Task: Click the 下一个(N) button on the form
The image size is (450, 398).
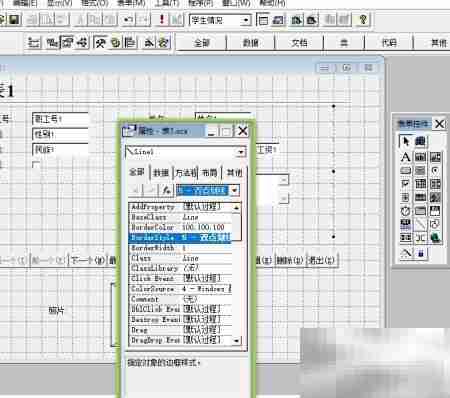Action: [x=88, y=260]
